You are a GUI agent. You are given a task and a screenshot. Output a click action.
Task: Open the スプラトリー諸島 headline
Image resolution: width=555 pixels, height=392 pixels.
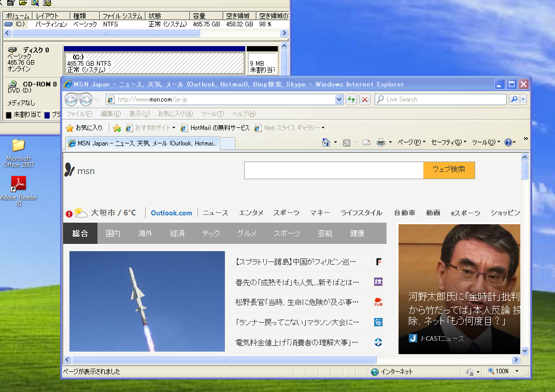295,262
